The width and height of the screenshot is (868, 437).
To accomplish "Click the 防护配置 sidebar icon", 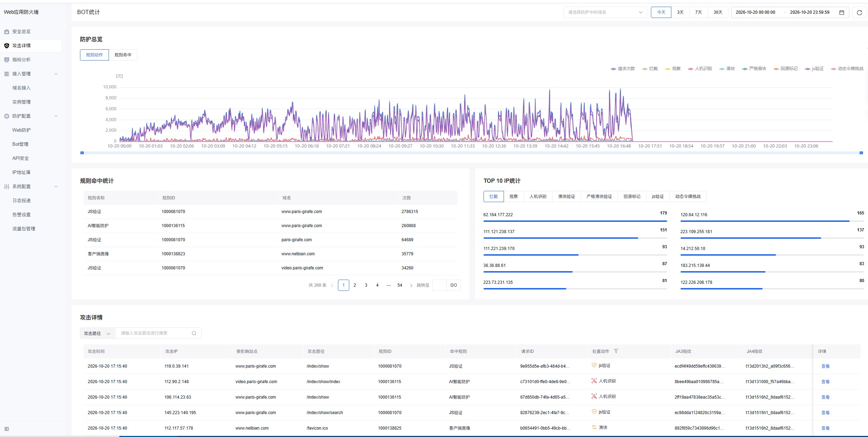I will tap(7, 116).
